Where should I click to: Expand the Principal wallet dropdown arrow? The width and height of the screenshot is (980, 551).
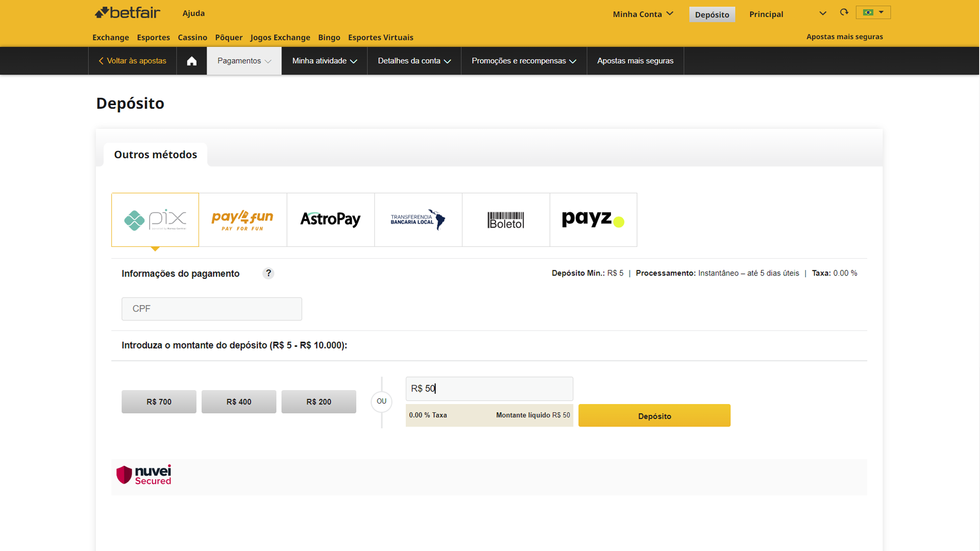click(x=822, y=14)
